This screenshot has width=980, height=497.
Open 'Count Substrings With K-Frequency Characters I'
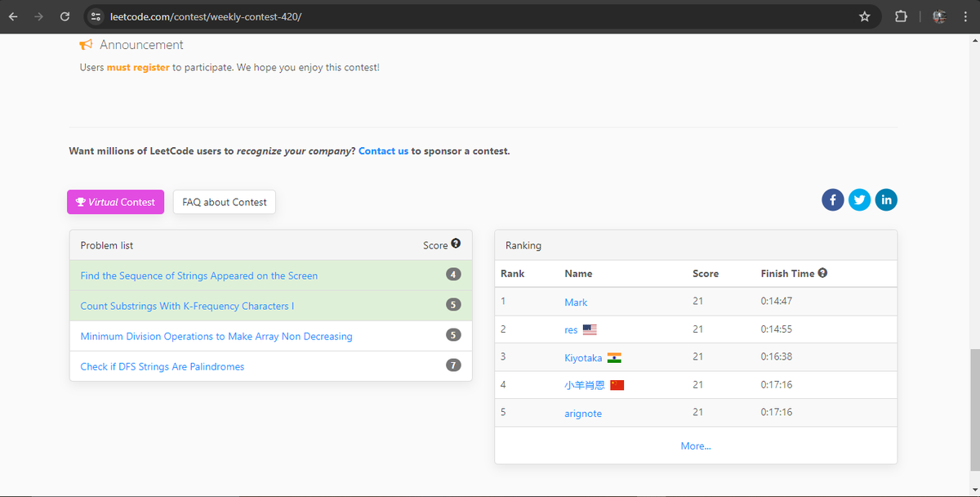(x=187, y=306)
